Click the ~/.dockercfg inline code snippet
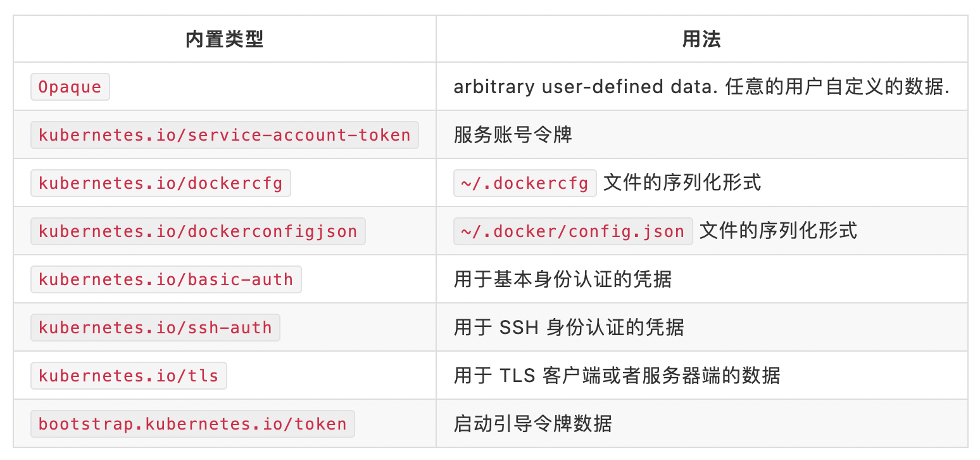This screenshot has height=460, width=980. pos(525,183)
